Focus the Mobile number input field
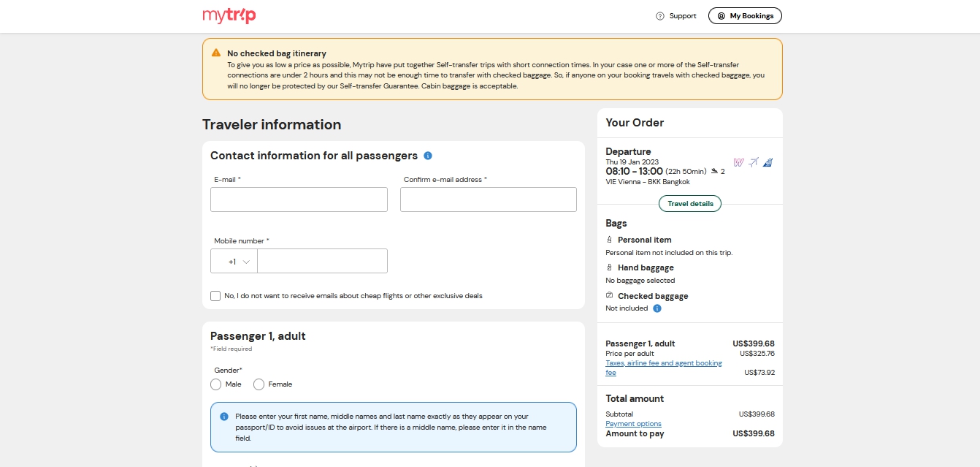The image size is (980, 467). pos(323,261)
